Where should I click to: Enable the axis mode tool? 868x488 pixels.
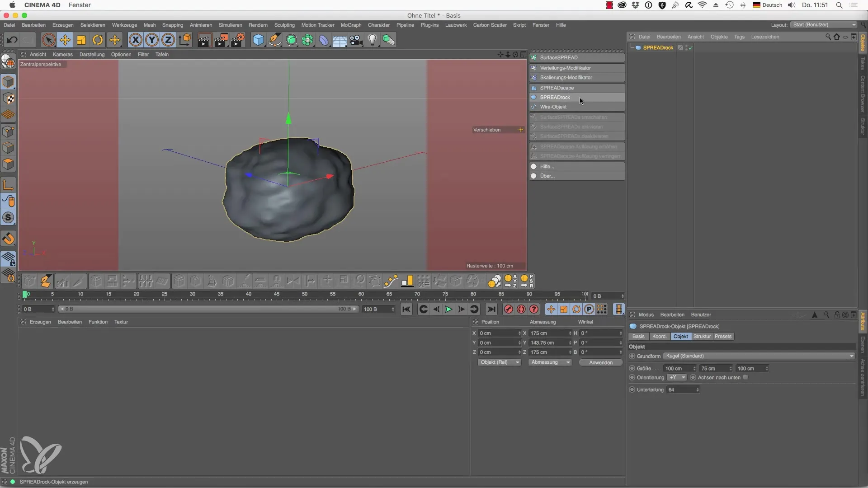point(8,185)
